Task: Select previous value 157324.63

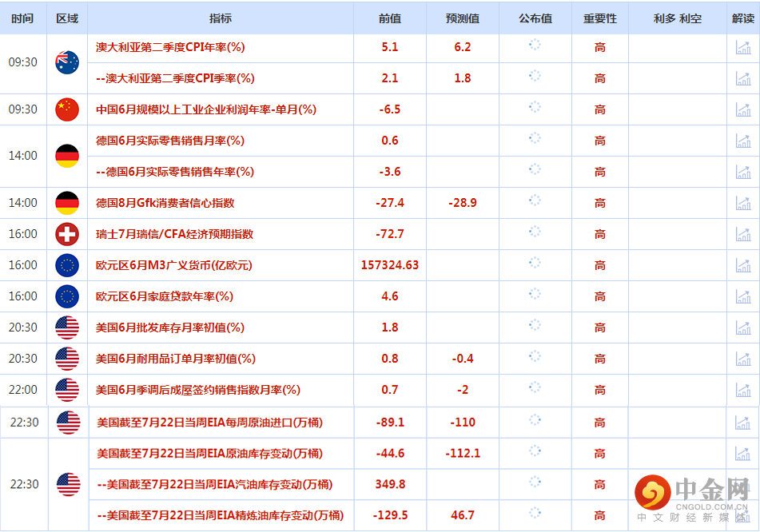Action: tap(390, 265)
